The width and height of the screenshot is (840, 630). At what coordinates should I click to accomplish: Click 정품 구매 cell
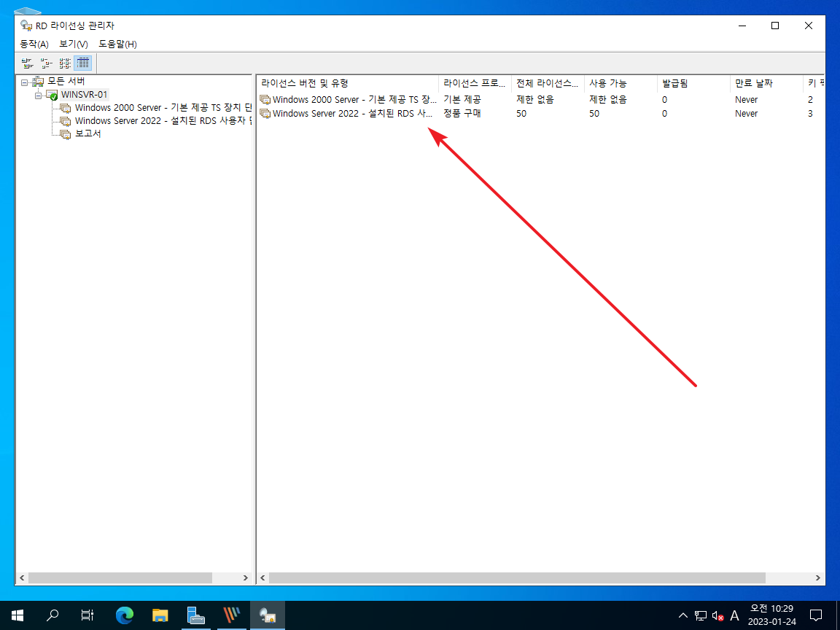point(462,114)
